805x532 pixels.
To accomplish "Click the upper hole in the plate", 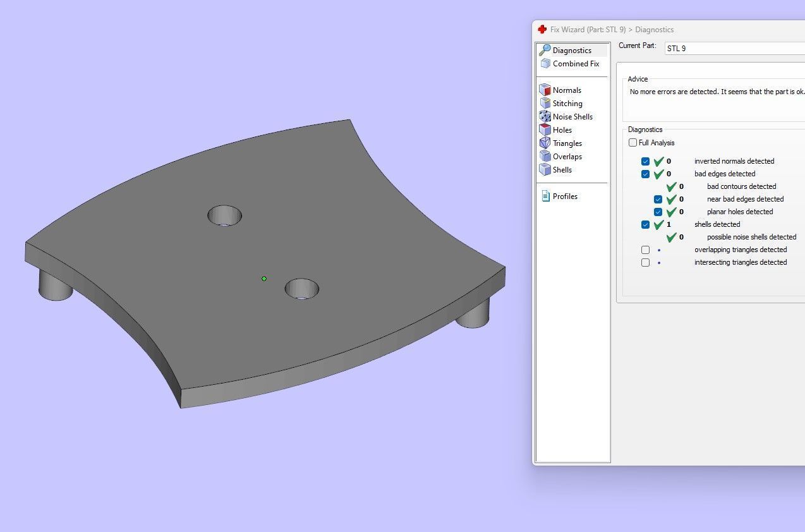I will coord(225,215).
